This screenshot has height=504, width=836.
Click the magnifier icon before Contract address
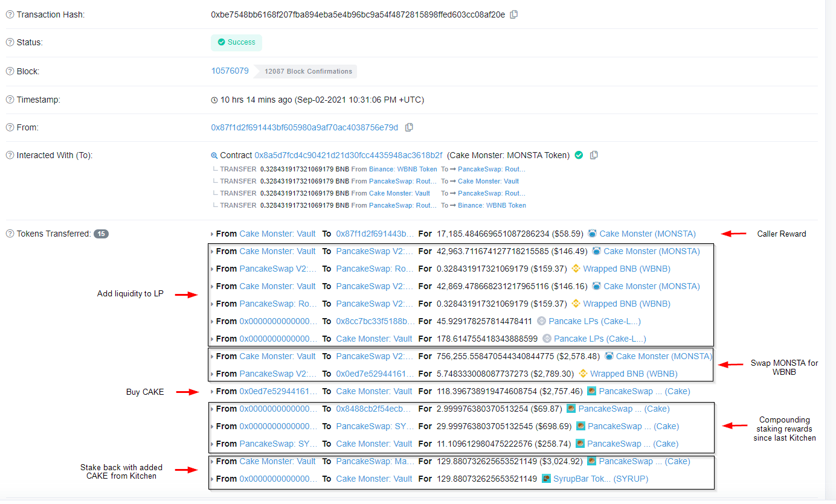point(214,155)
